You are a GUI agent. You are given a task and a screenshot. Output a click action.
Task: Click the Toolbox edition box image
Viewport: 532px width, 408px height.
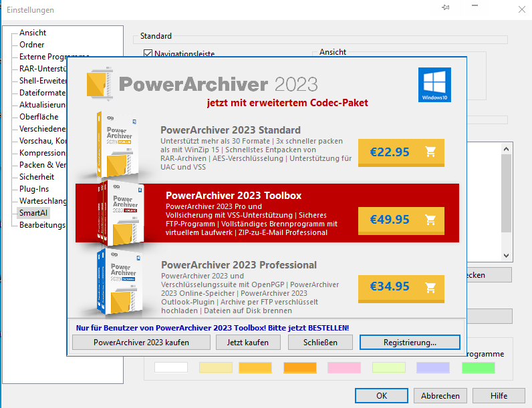tap(120, 213)
